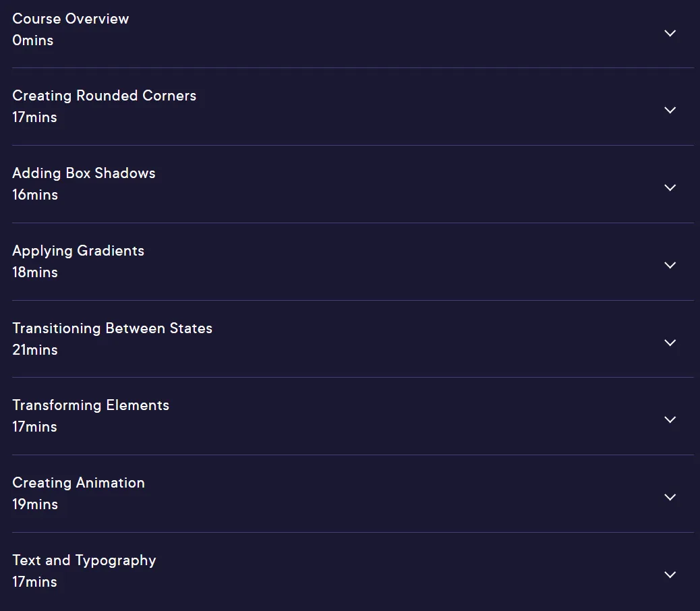Click the 0mins duration under Course Overview

click(x=32, y=40)
